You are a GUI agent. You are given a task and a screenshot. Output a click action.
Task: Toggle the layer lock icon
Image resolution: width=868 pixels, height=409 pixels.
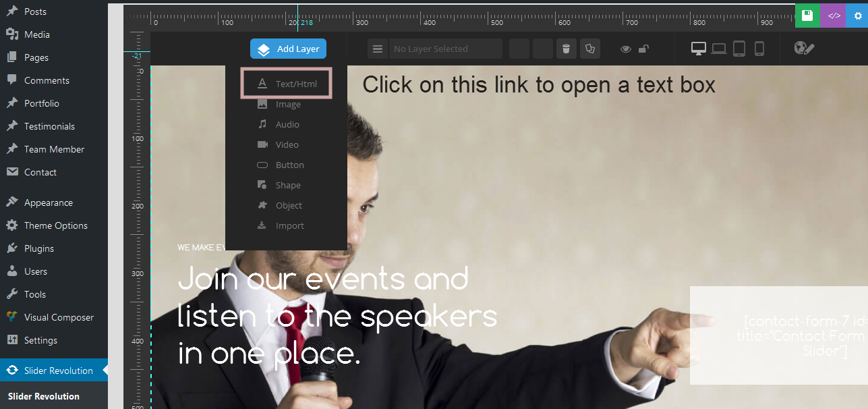click(x=644, y=49)
